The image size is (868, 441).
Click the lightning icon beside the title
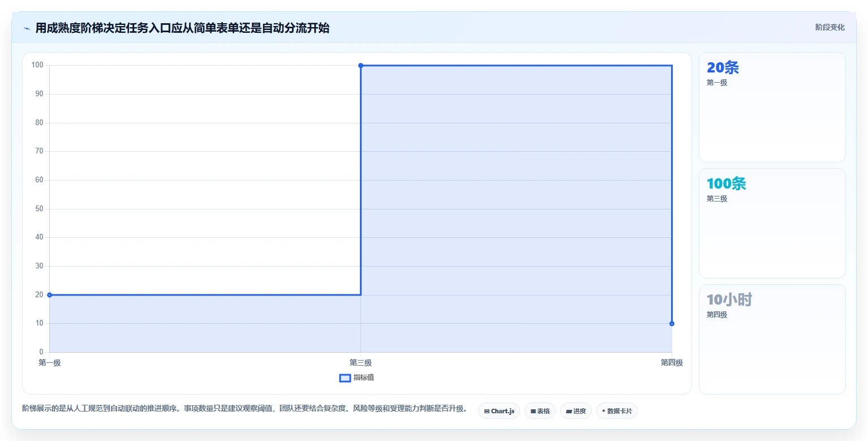(27, 28)
